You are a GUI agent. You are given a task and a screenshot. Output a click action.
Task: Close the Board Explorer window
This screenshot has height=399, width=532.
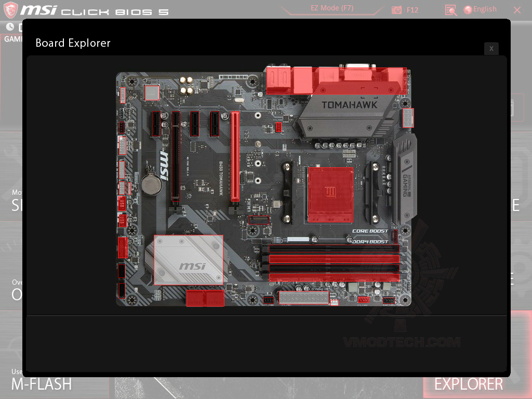click(x=491, y=48)
